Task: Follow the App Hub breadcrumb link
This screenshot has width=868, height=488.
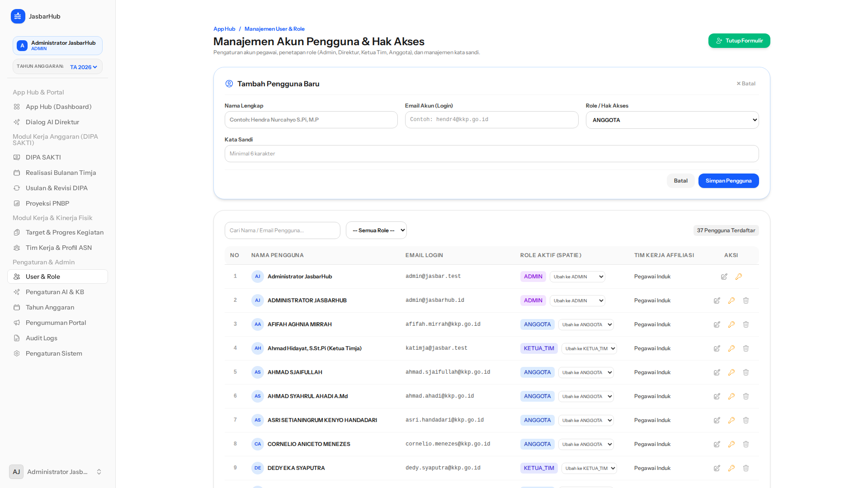Action: point(224,29)
